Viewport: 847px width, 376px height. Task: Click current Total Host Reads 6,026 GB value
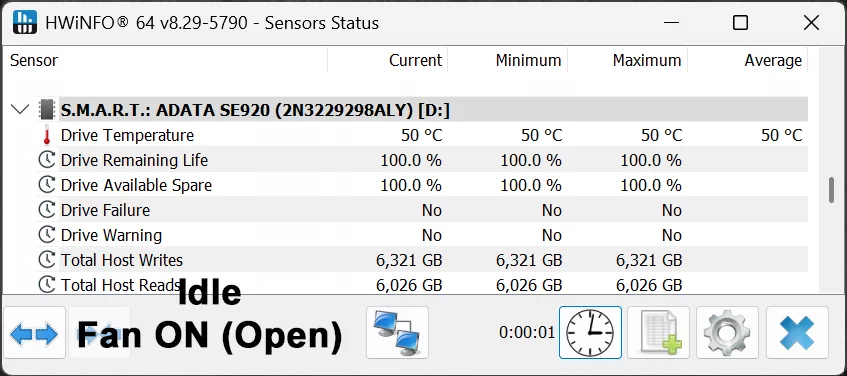pos(409,285)
